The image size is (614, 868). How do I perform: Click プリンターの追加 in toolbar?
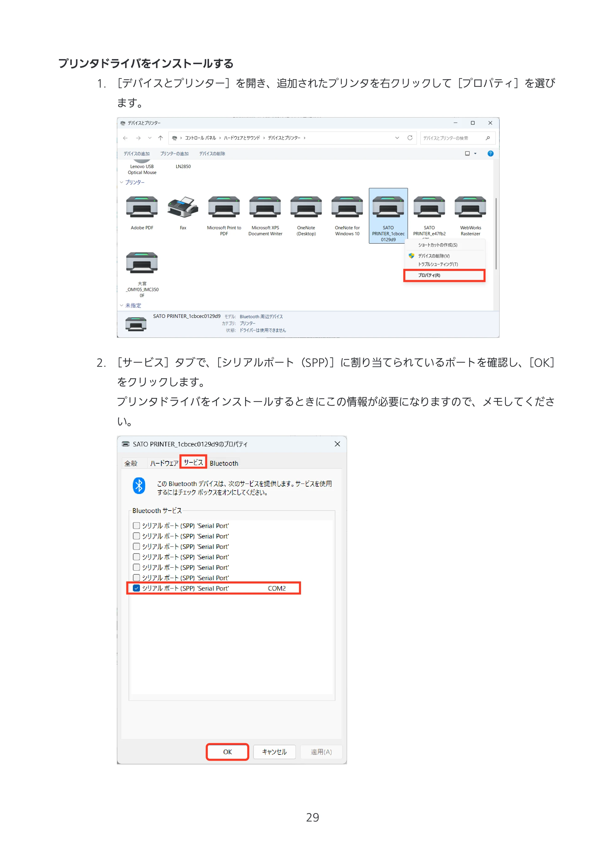tap(174, 153)
